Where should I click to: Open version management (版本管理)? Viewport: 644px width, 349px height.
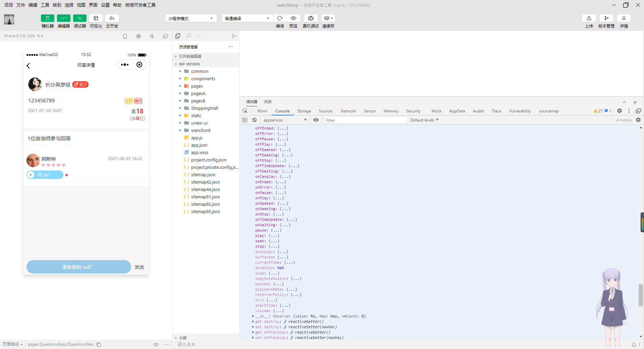tap(606, 18)
